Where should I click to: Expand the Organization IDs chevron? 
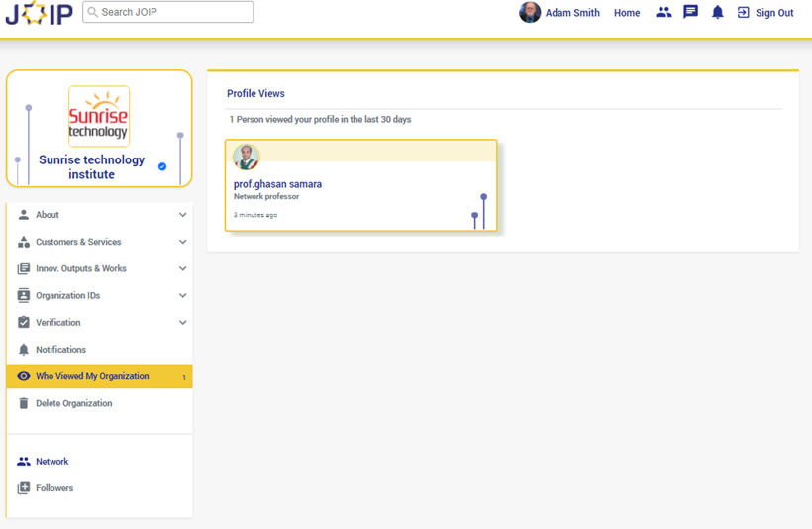182,295
